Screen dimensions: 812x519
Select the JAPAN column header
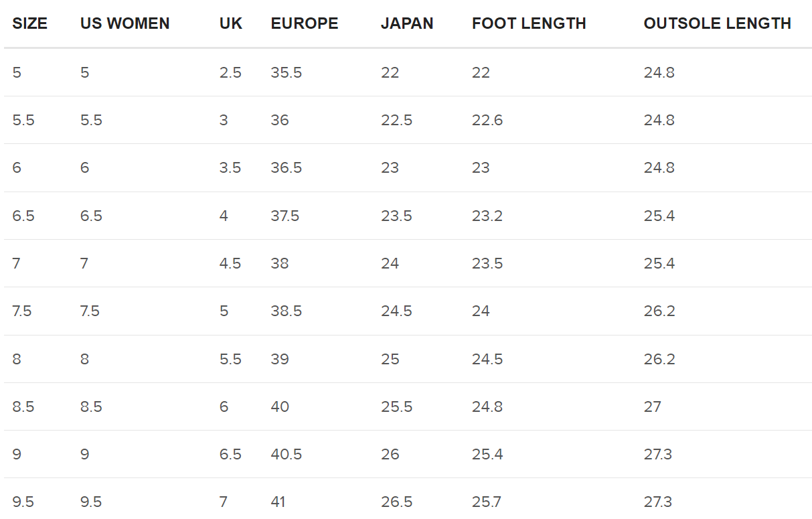click(x=407, y=23)
